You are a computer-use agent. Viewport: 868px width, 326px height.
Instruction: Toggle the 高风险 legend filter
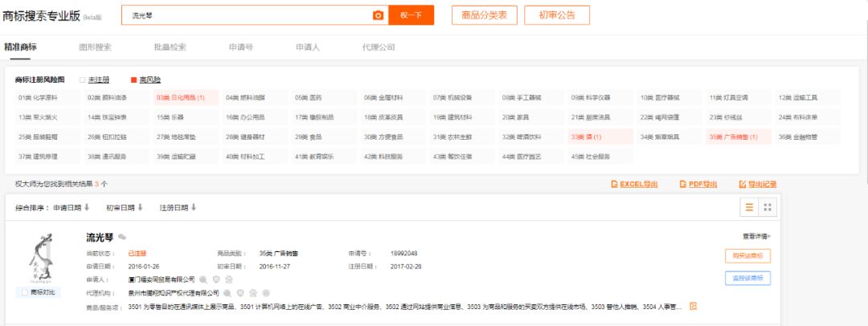coord(133,80)
